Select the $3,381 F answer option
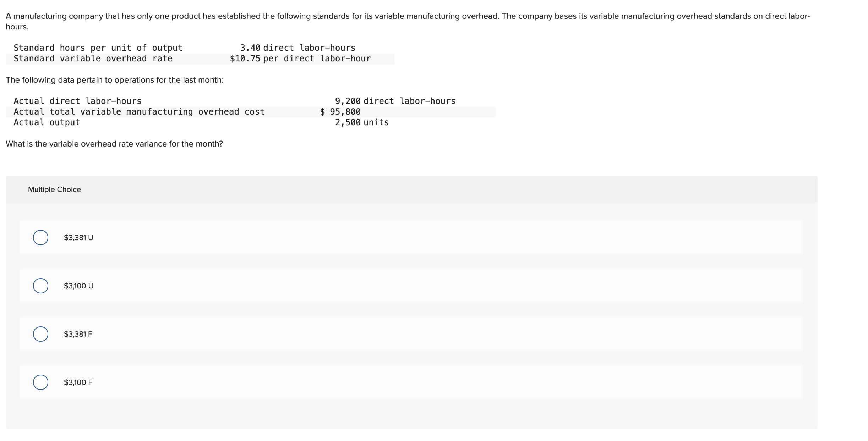This screenshot has width=868, height=441. tap(40, 334)
